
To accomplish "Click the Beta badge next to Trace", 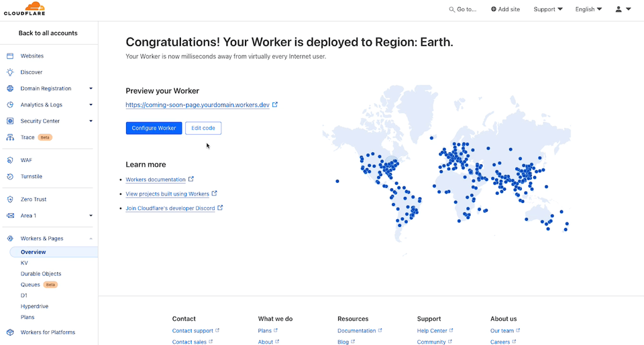I will point(45,137).
